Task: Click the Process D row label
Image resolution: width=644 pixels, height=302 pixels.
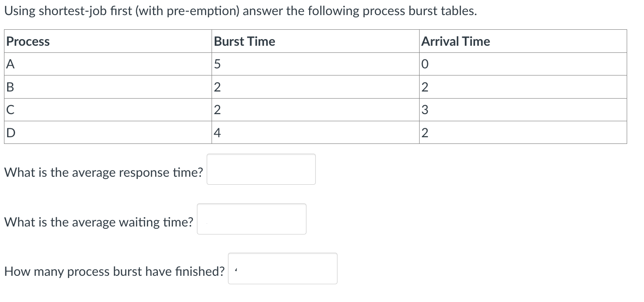Action: [9, 132]
